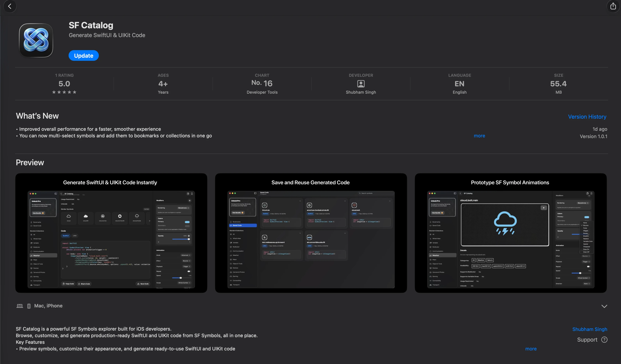The width and height of the screenshot is (621, 364).
Task: Click the five-star rating stars
Action: 64,92
